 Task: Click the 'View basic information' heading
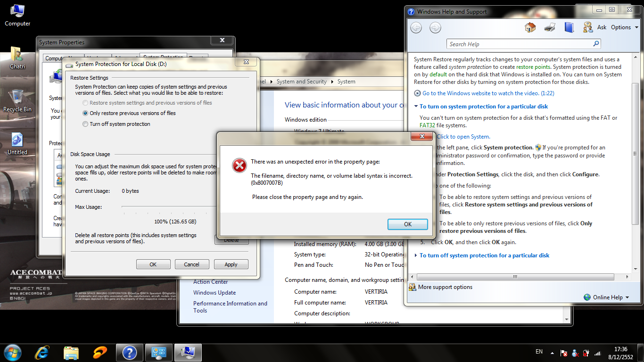tap(345, 105)
